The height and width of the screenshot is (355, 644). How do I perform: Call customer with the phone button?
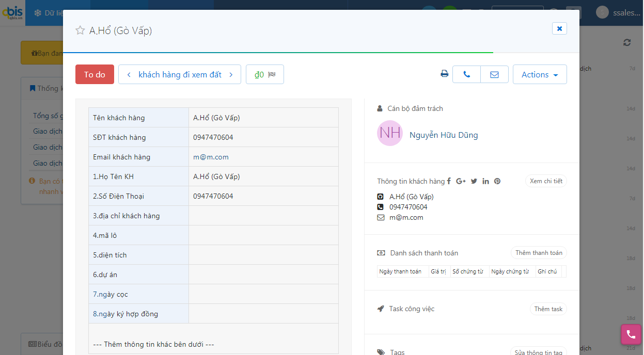tap(467, 74)
